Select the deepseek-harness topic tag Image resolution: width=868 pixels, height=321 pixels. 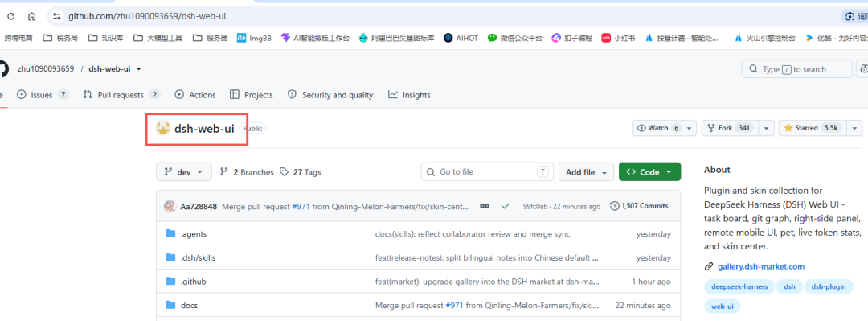coord(739,286)
